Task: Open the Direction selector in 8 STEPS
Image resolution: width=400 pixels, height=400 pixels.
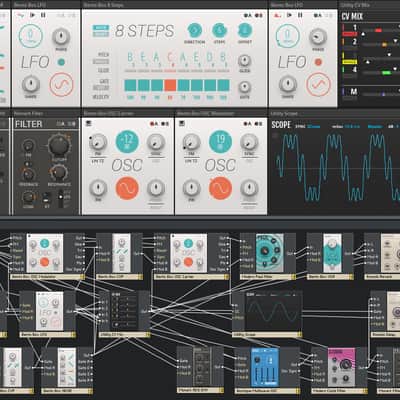Action: [x=195, y=31]
